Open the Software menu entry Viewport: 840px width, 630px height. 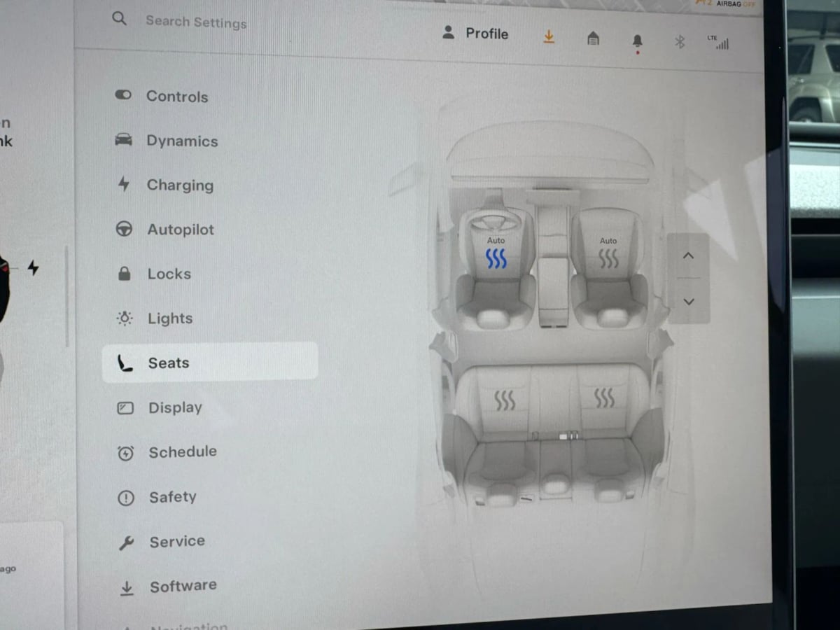pyautogui.click(x=183, y=586)
